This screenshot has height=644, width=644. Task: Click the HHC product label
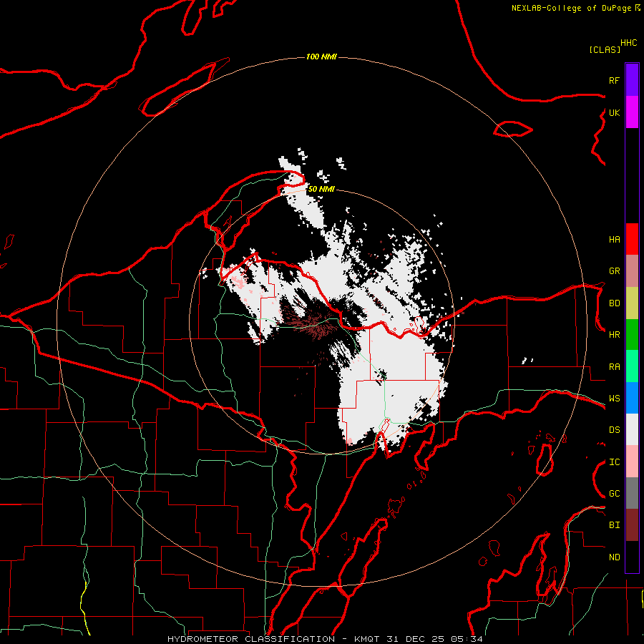[x=629, y=43]
